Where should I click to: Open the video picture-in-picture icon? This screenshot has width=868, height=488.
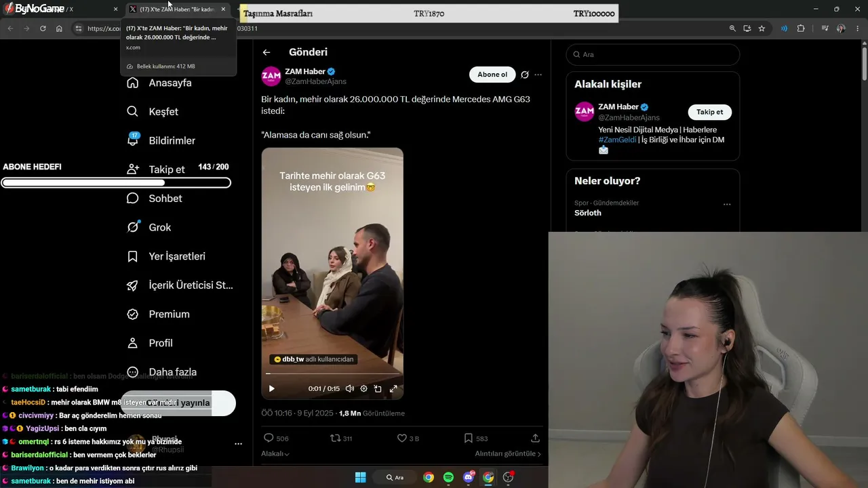coord(378,389)
